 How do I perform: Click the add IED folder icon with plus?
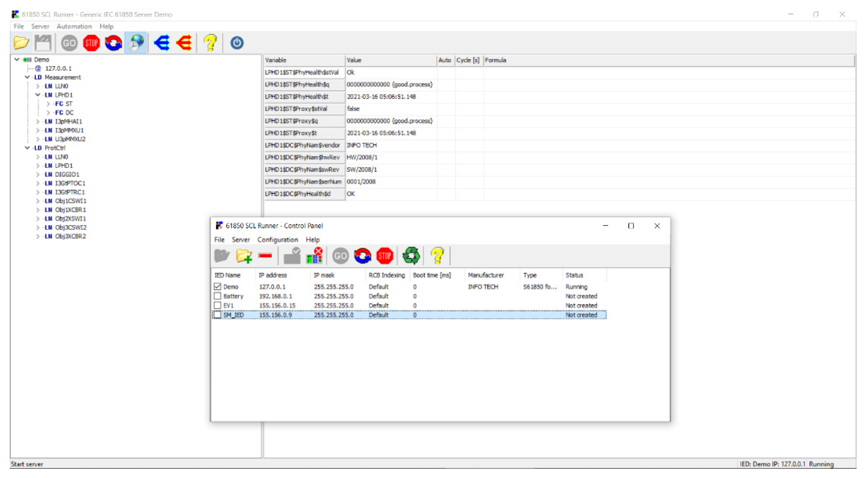click(244, 256)
